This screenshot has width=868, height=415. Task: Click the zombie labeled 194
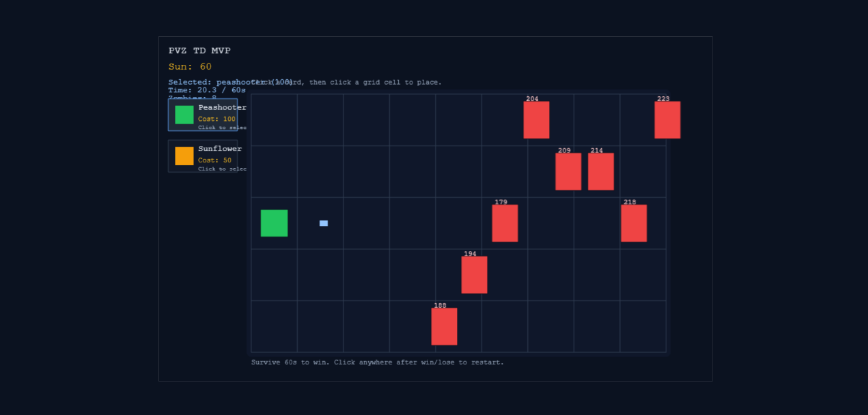474,275
